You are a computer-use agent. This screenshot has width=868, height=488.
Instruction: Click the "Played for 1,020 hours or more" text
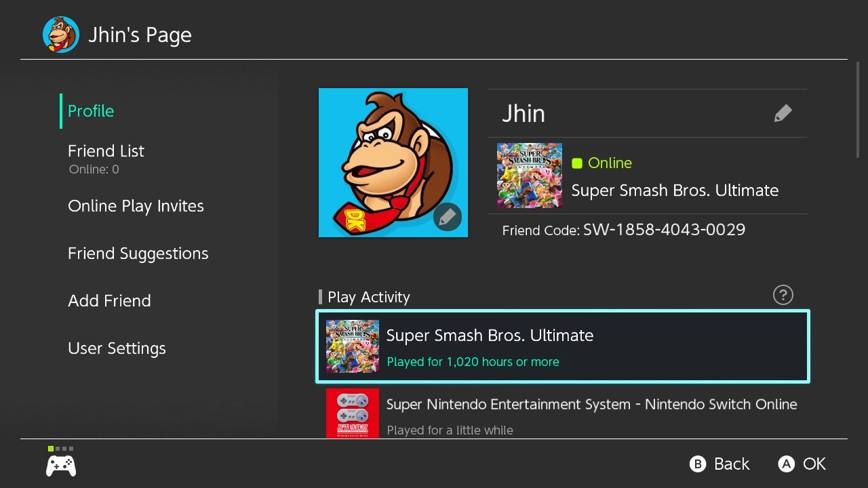pyautogui.click(x=473, y=362)
